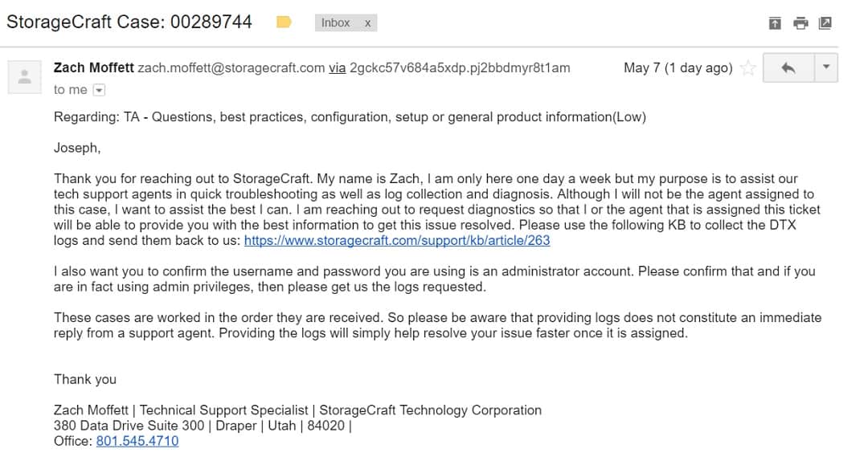Reply using the arrow button
This screenshot has height=461, width=868.
coord(788,67)
